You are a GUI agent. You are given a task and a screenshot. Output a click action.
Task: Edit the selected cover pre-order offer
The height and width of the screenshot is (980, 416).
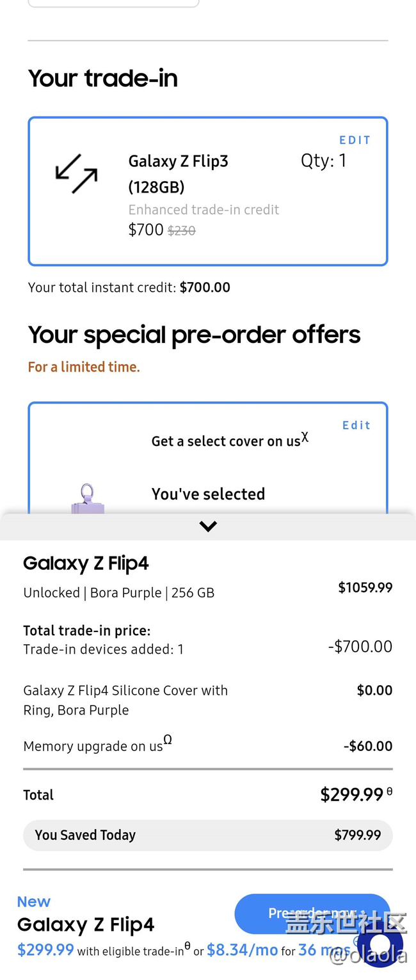356,425
